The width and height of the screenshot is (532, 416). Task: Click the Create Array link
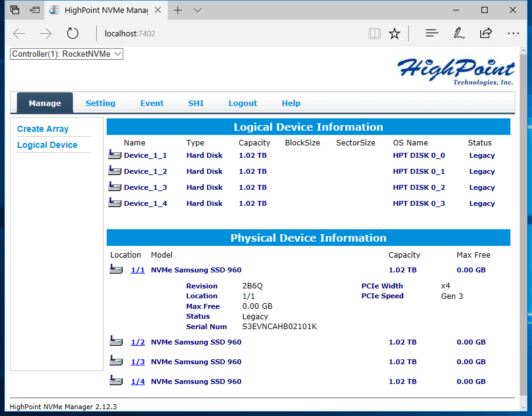pyautogui.click(x=43, y=129)
